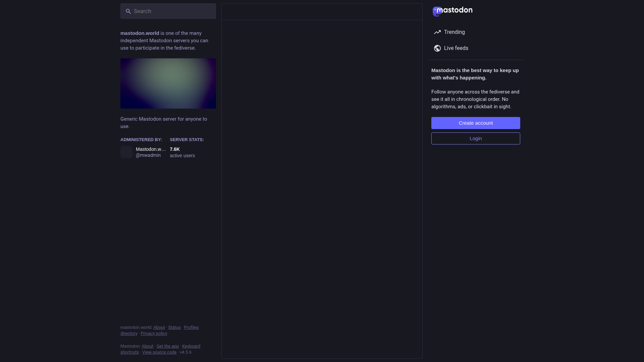Open the Keyboard shortcuts link
This screenshot has width=644, height=362.
(191, 346)
